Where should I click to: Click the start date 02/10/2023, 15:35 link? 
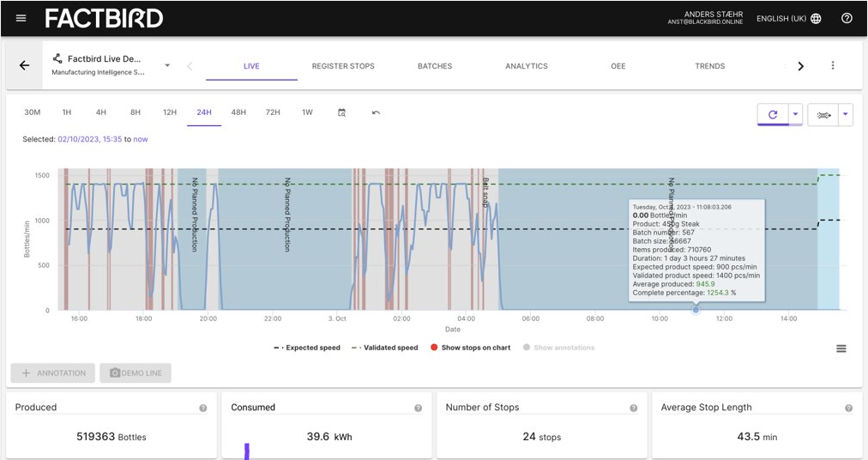[90, 139]
